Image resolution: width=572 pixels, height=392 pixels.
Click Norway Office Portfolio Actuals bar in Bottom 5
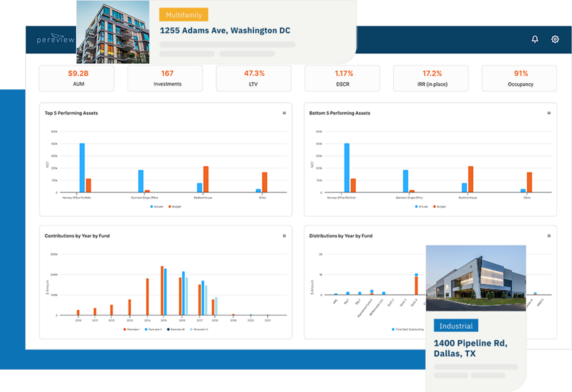click(x=347, y=168)
